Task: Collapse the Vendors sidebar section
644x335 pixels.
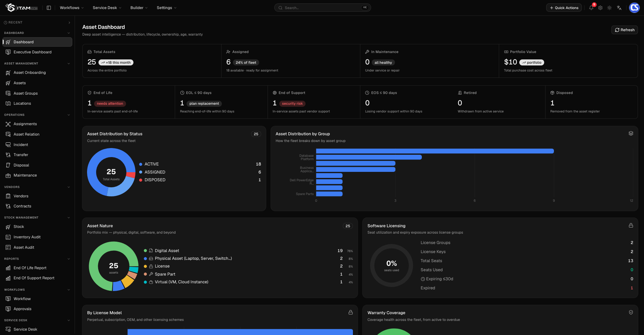Action: [x=69, y=187]
